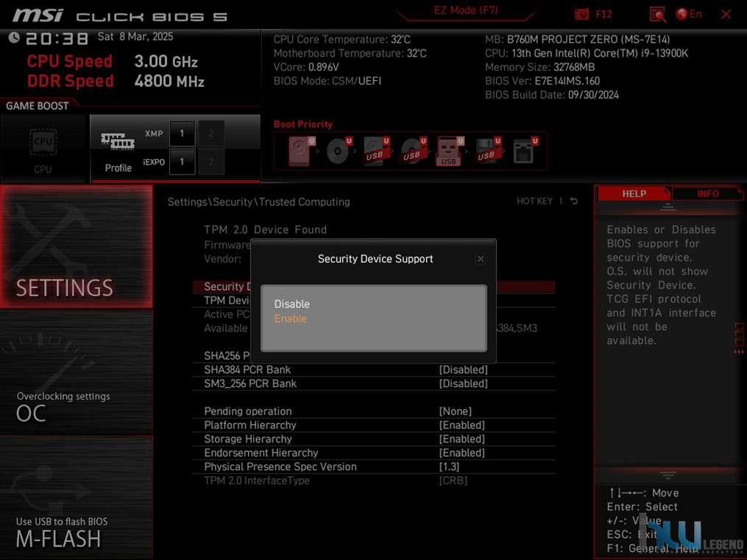Screen dimensions: 747x560
Task: Switch to the HELP tab
Action: 634,194
